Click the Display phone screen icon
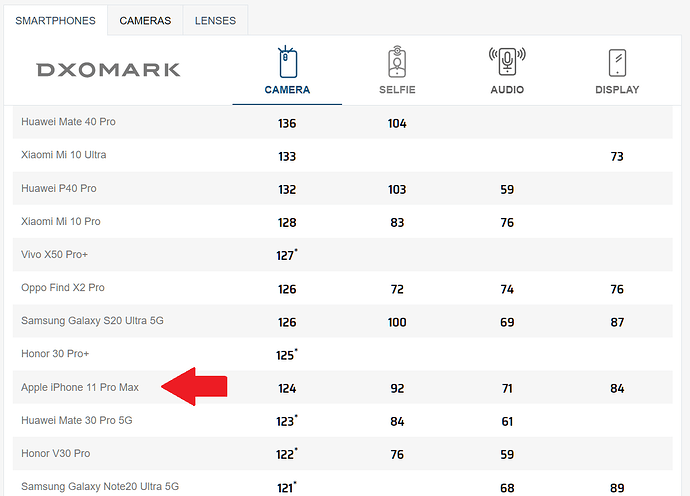This screenshot has height=496, width=690. click(x=617, y=63)
